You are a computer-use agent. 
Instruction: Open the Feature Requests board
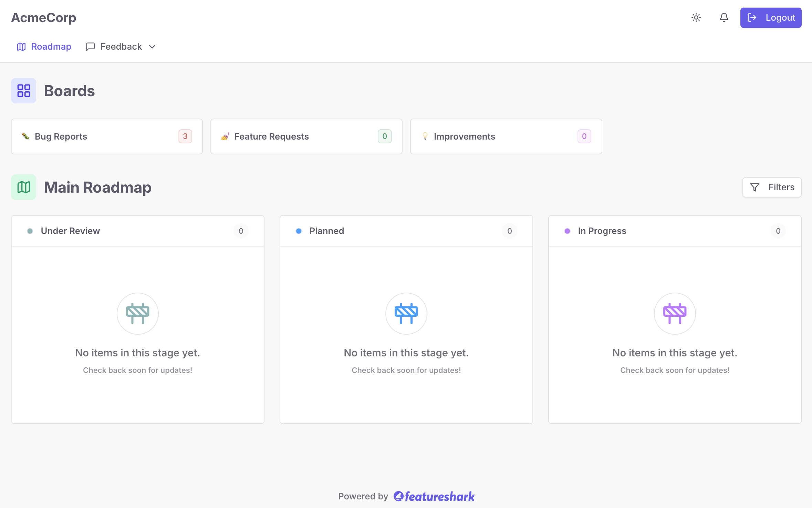(306, 136)
